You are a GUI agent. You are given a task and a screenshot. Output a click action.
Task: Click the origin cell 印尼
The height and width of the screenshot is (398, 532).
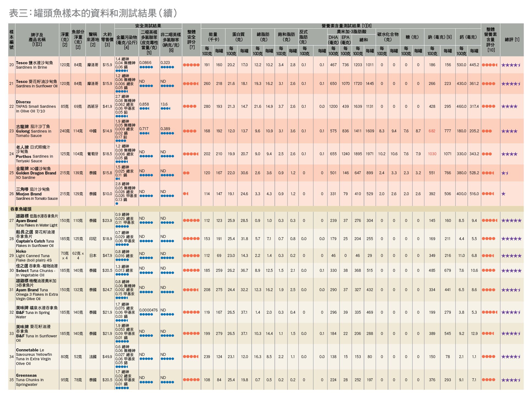93,239
